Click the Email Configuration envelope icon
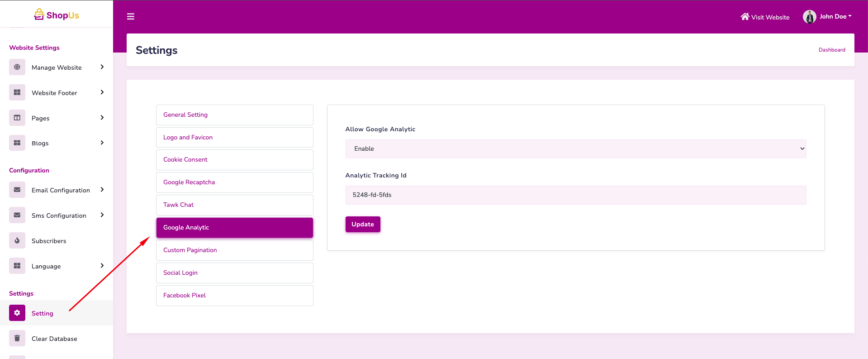The image size is (868, 359). [x=17, y=190]
